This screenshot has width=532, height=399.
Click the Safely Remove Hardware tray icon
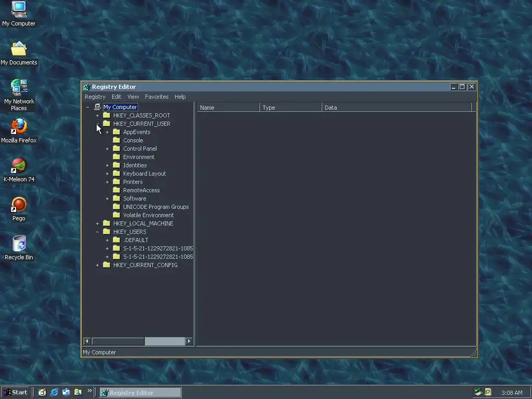coord(478,392)
